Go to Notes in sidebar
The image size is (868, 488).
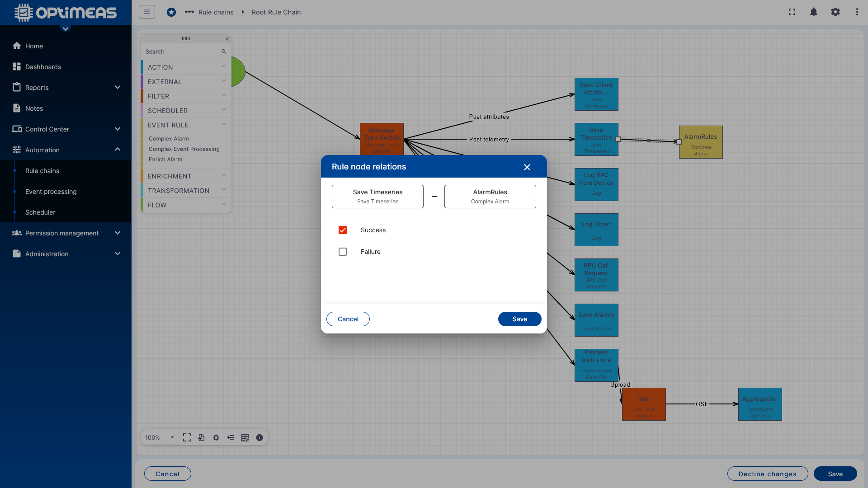pos(34,108)
